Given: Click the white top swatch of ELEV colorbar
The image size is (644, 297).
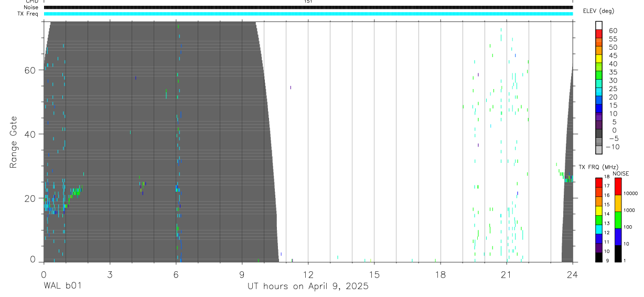Looking at the screenshot, I should tap(599, 26).
